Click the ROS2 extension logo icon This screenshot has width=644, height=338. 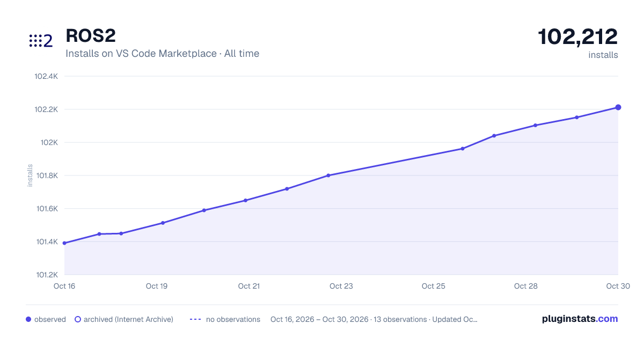pos(41,41)
